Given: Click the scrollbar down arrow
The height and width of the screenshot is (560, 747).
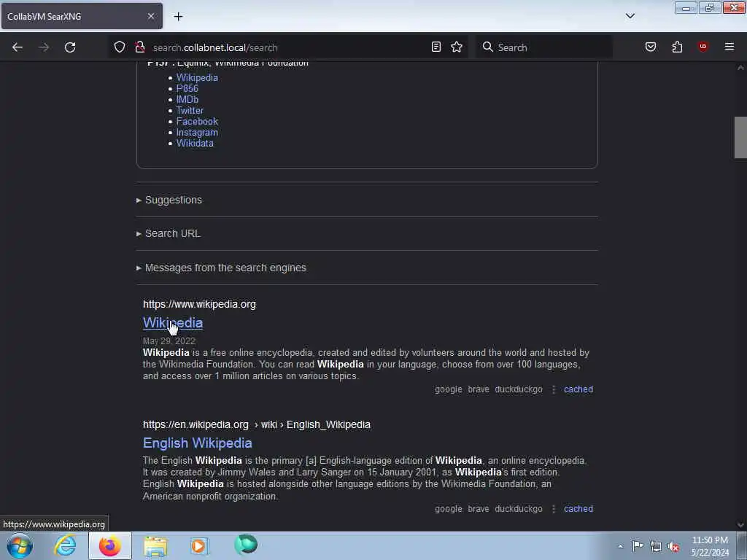Looking at the screenshot, I should pyautogui.click(x=740, y=525).
